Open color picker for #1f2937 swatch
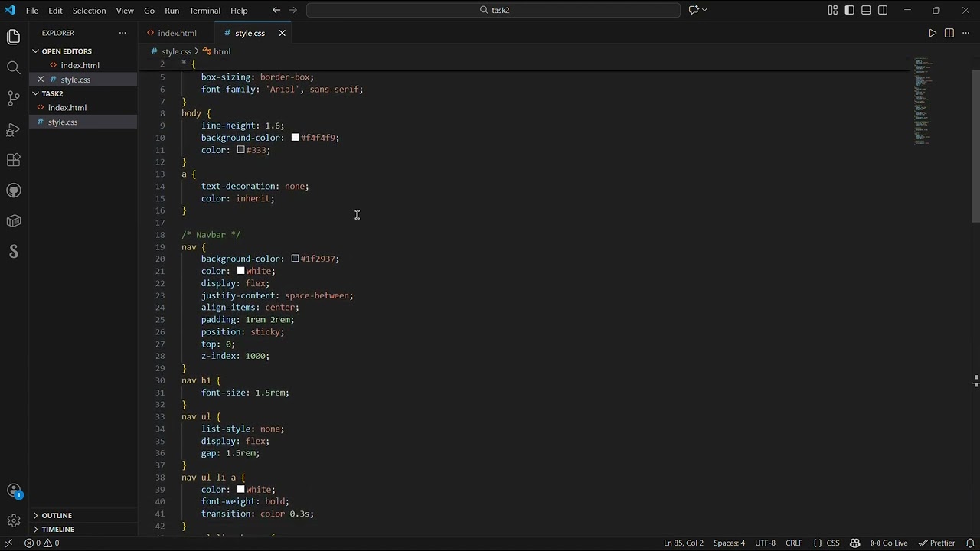This screenshot has width=980, height=551. 295,259
